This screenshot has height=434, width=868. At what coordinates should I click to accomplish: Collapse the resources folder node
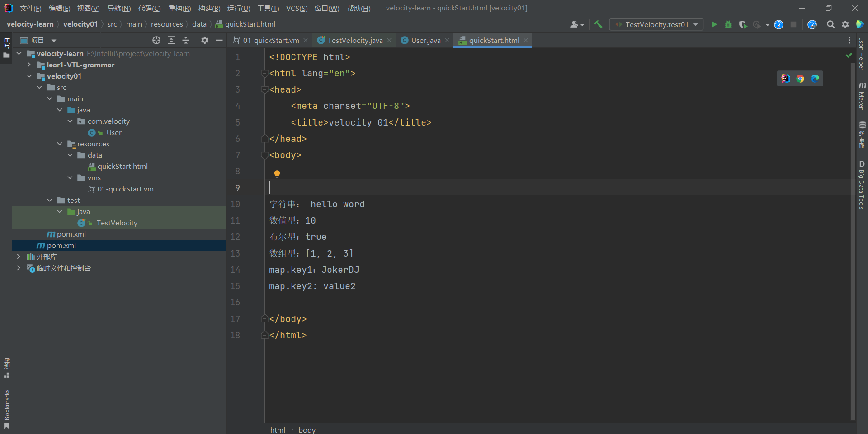click(60, 144)
